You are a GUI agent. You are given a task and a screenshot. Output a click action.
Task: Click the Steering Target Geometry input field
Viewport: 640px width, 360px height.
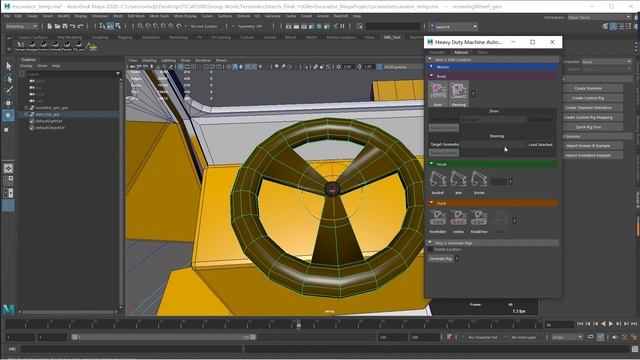click(493, 144)
